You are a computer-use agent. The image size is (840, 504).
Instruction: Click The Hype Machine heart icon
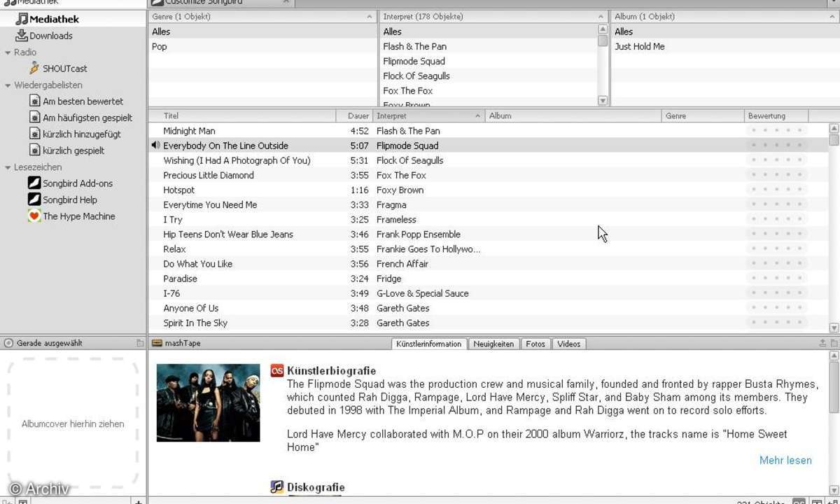pyautogui.click(x=34, y=216)
